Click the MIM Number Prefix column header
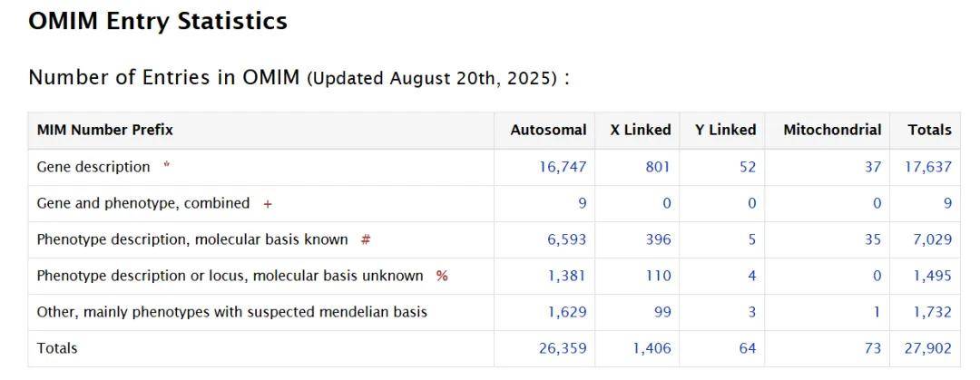Screen dimensions: 980x380 click(104, 130)
